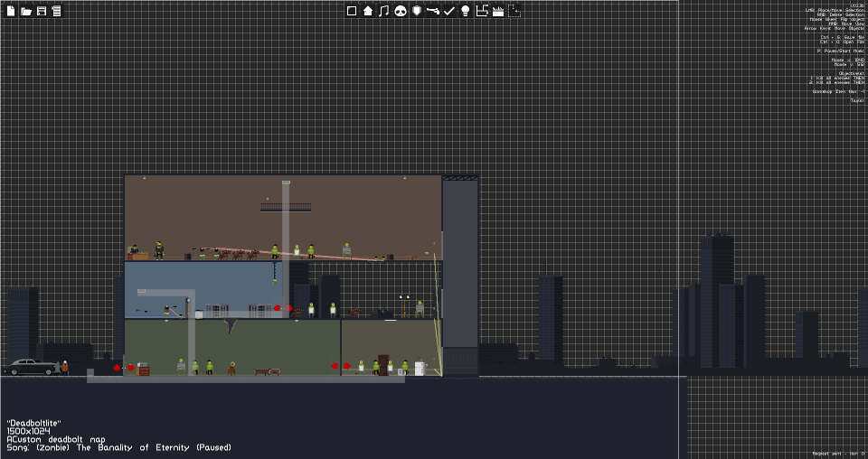The width and height of the screenshot is (868, 459).
Task: Select the gramophone on ground floor
Action: (231, 369)
